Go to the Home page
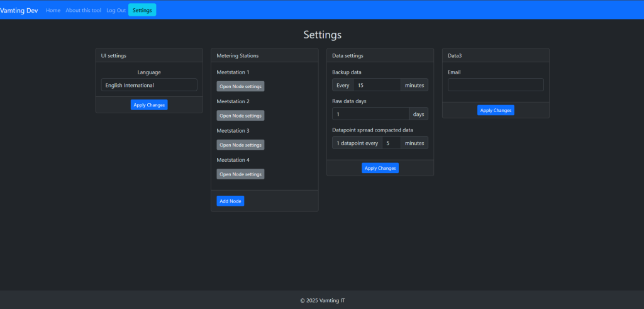The height and width of the screenshot is (309, 644). (53, 10)
